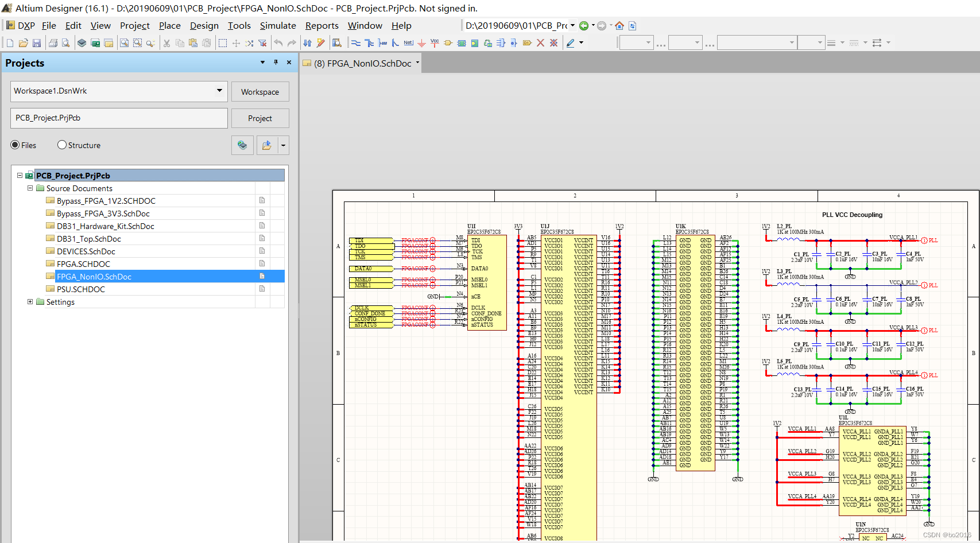980x543 pixels.
Task: Zoom to fit all objects icon
Action: (124, 43)
